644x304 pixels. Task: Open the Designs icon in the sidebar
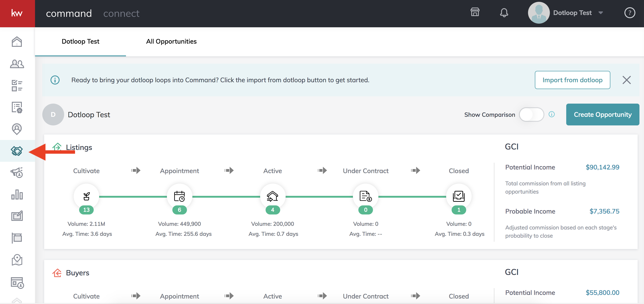[x=17, y=216]
